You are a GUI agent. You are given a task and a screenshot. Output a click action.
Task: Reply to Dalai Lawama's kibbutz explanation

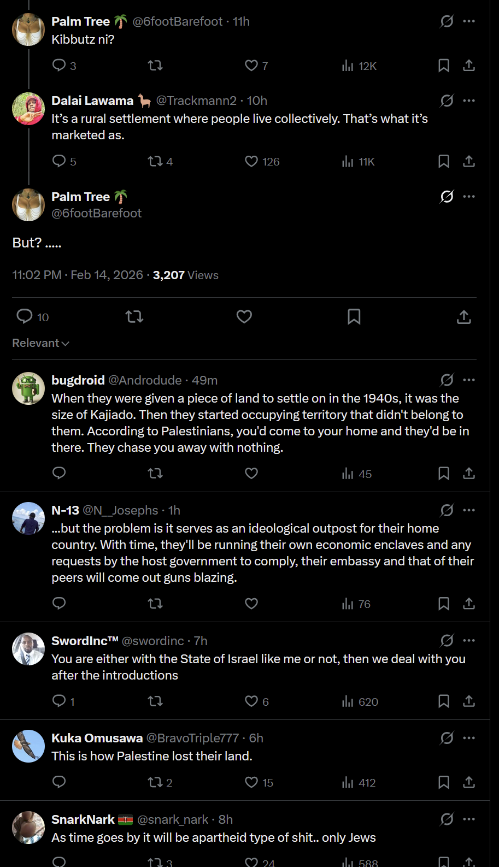coord(59,161)
